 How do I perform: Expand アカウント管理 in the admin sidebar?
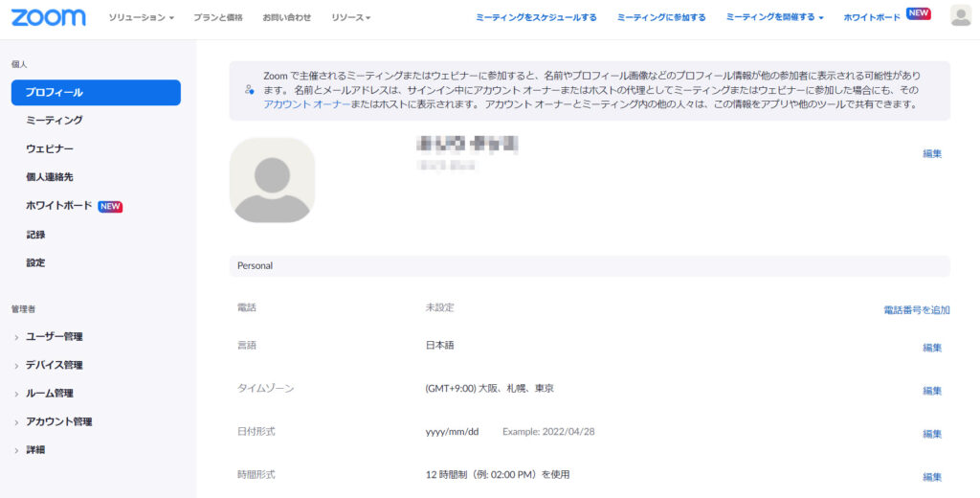pos(58,421)
